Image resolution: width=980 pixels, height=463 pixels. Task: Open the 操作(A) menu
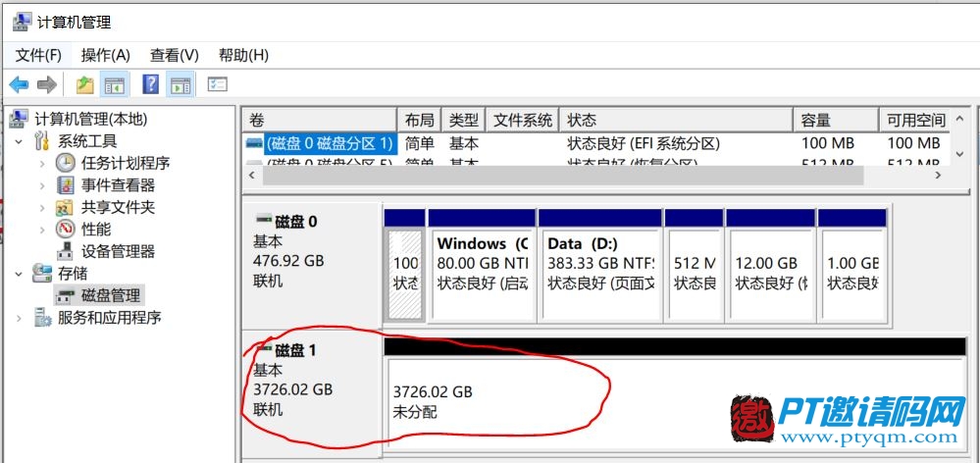[x=106, y=56]
